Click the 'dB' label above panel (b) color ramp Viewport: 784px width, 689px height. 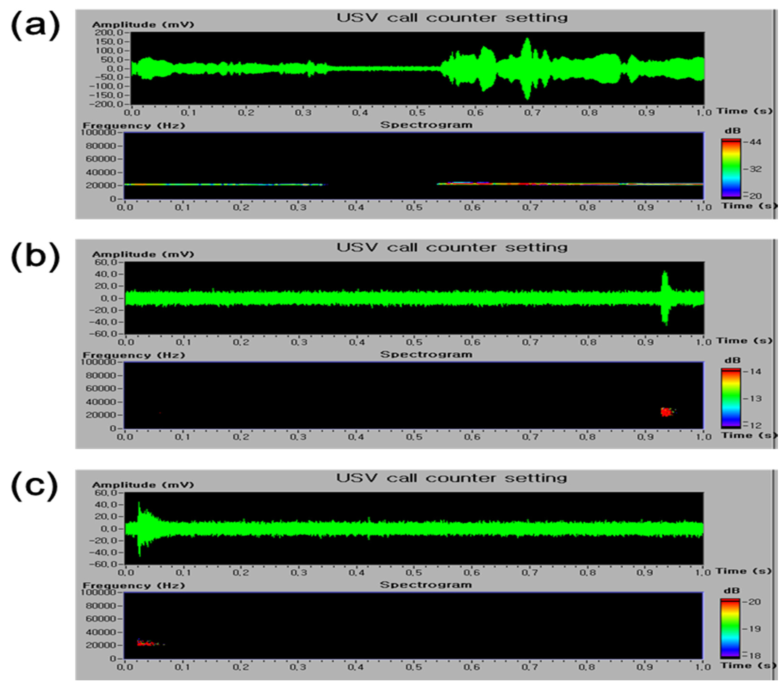pyautogui.click(x=732, y=361)
